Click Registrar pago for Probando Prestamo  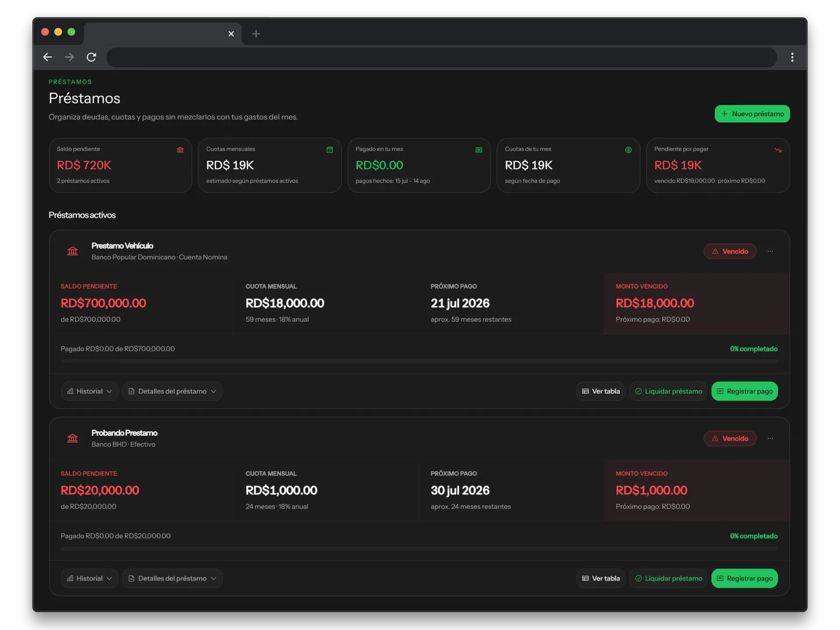tap(745, 578)
